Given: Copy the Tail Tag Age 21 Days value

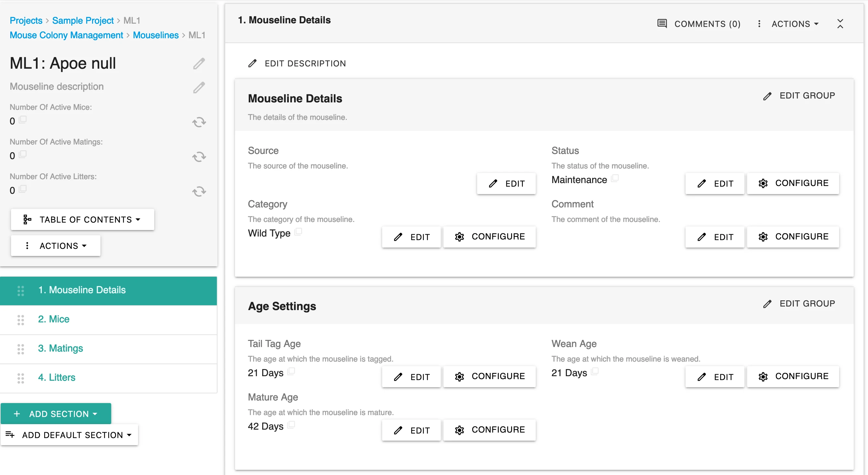Looking at the screenshot, I should (x=291, y=371).
